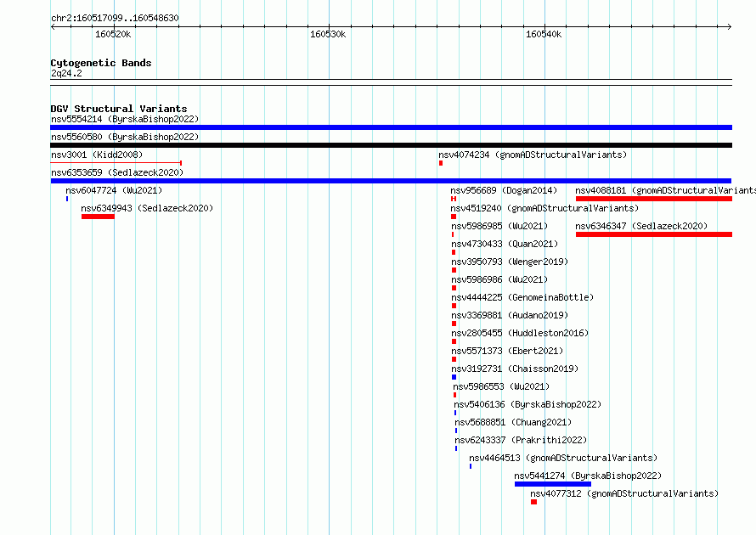The height and width of the screenshot is (535, 756).
Task: Click the Cytogenetic Bands track title
Action: (101, 63)
